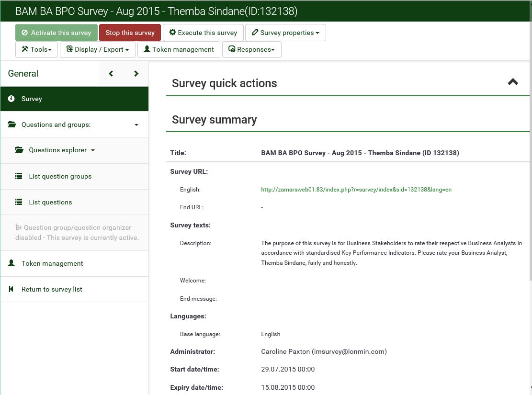Click the user icon beside sidebar Token management
Screen dimensions: 532x395
point(11,263)
